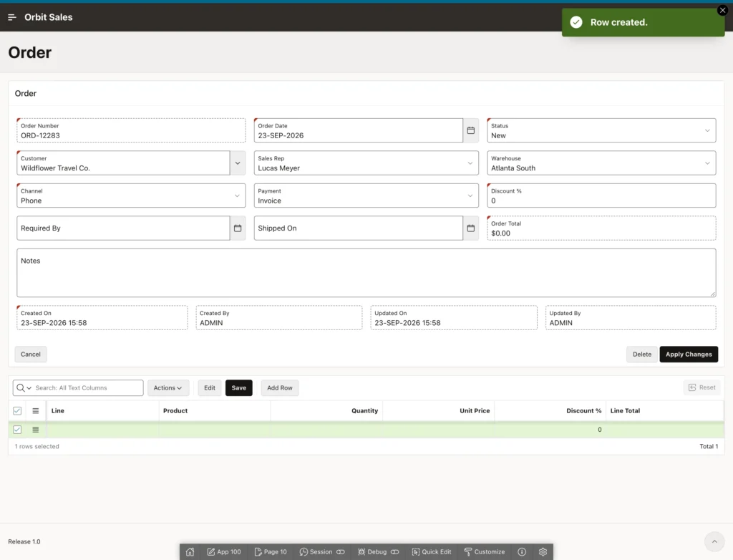Save the grid changes
This screenshot has width=733, height=560.
click(239, 388)
